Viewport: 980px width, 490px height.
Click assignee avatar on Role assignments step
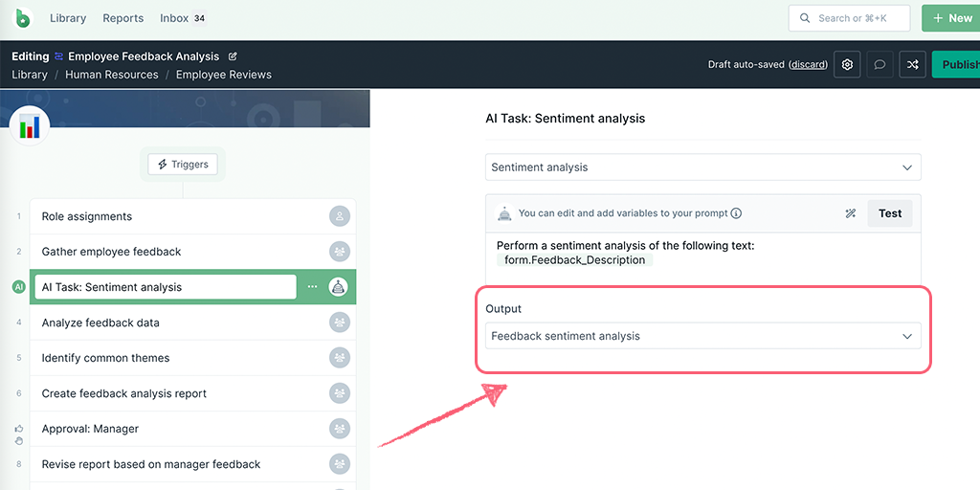340,216
